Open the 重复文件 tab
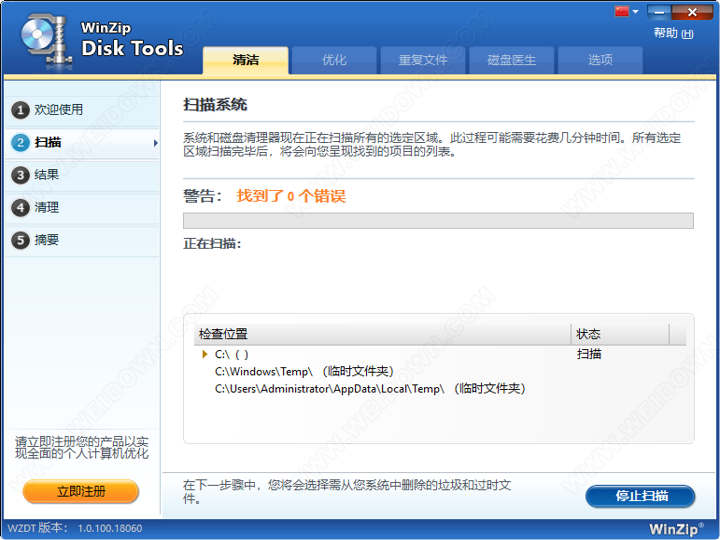 (423, 60)
